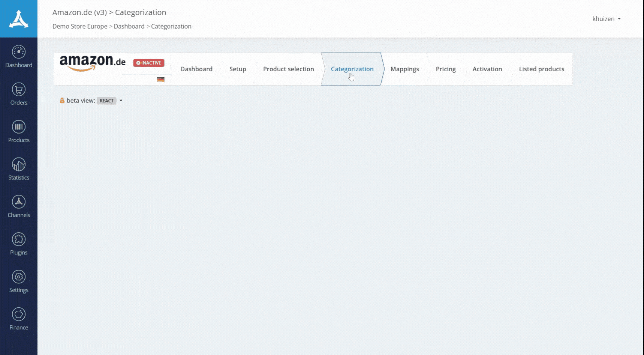View Statistics from the sidebar
The height and width of the screenshot is (355, 644).
click(18, 169)
